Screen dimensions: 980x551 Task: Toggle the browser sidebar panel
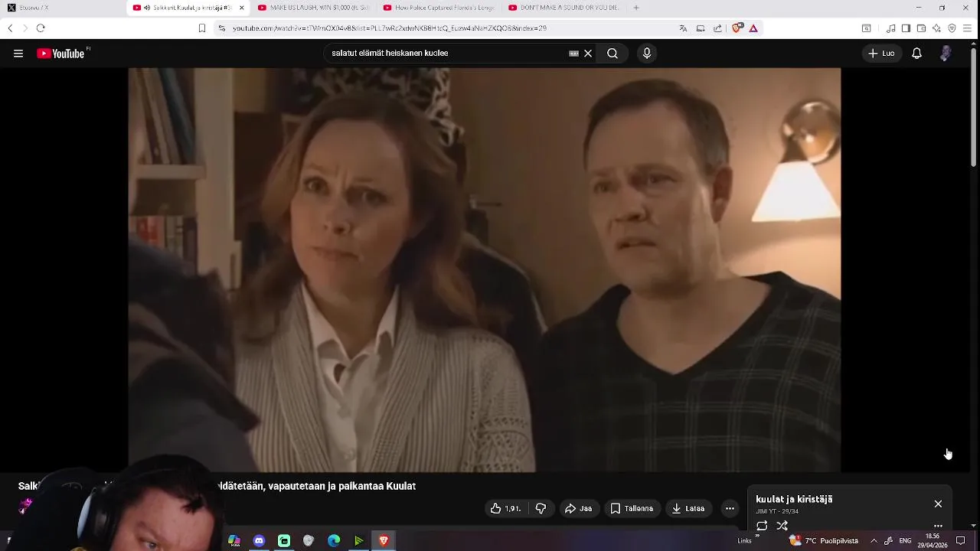(906, 28)
